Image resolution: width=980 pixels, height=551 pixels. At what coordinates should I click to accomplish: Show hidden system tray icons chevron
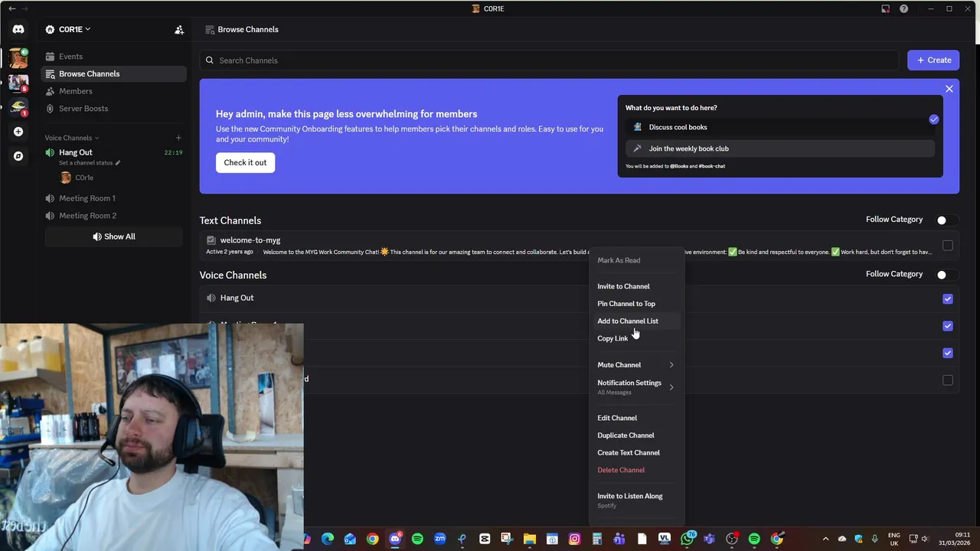point(825,540)
